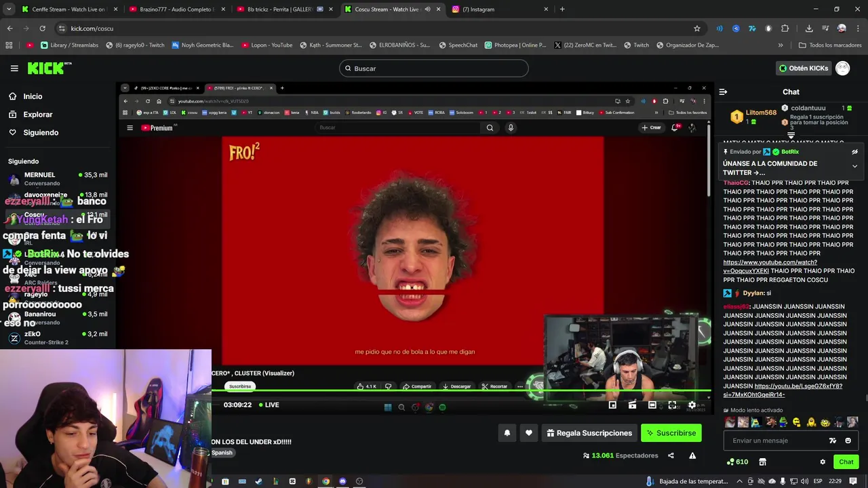Report the stream with warning triangle icon

pos(692,455)
